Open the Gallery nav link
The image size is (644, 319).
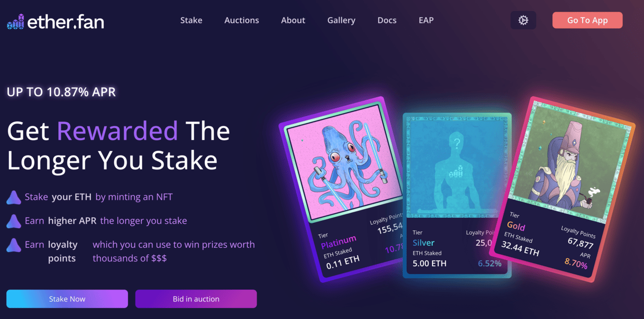point(341,20)
